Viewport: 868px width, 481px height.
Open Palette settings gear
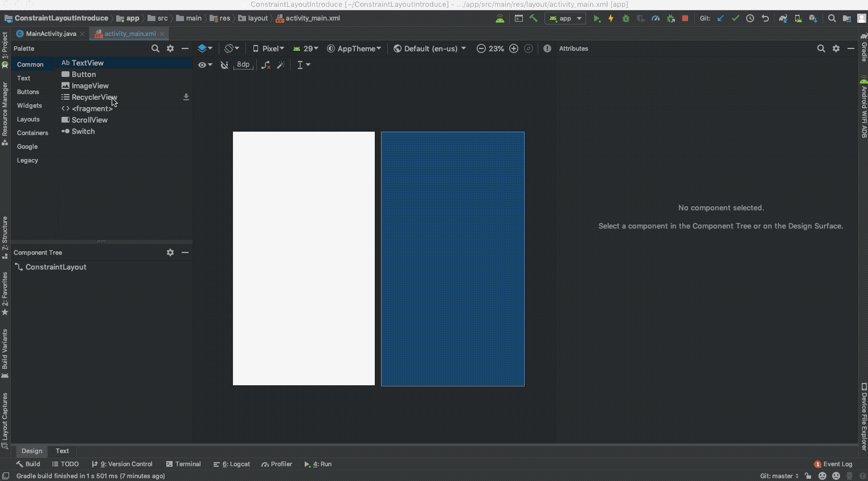tap(170, 48)
